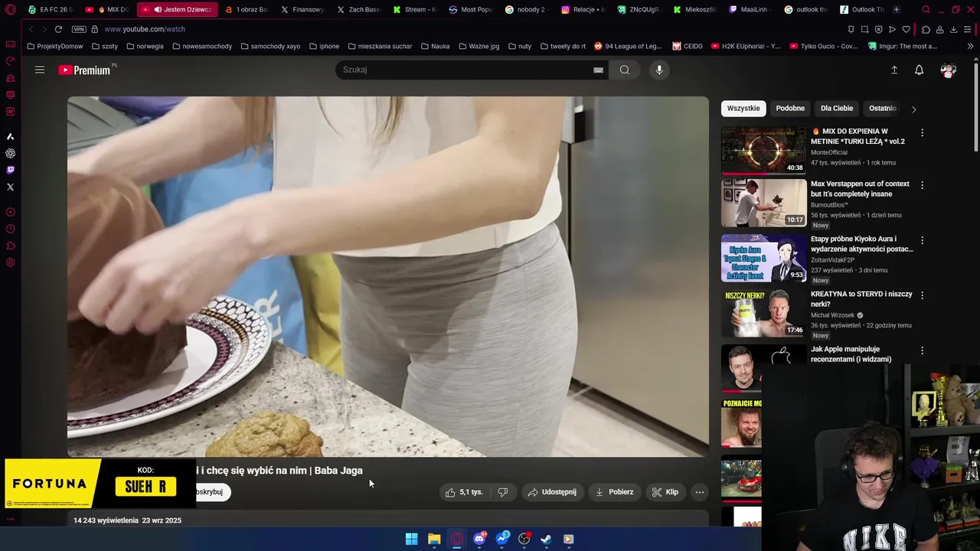Open more actions three-dot menu under video
The image size is (980, 551).
(x=700, y=492)
